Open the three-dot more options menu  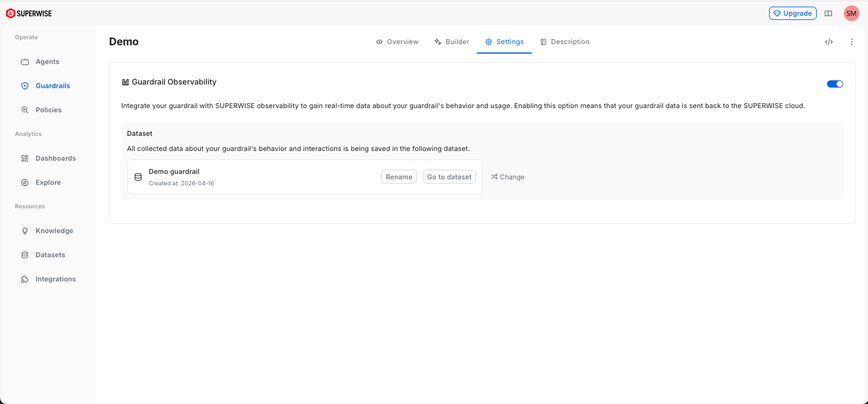pyautogui.click(x=852, y=42)
